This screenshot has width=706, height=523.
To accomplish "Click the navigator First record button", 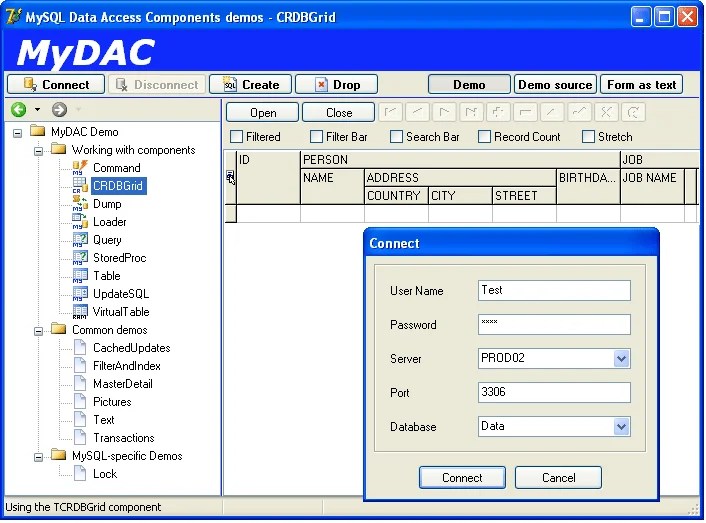I will click(x=390, y=113).
